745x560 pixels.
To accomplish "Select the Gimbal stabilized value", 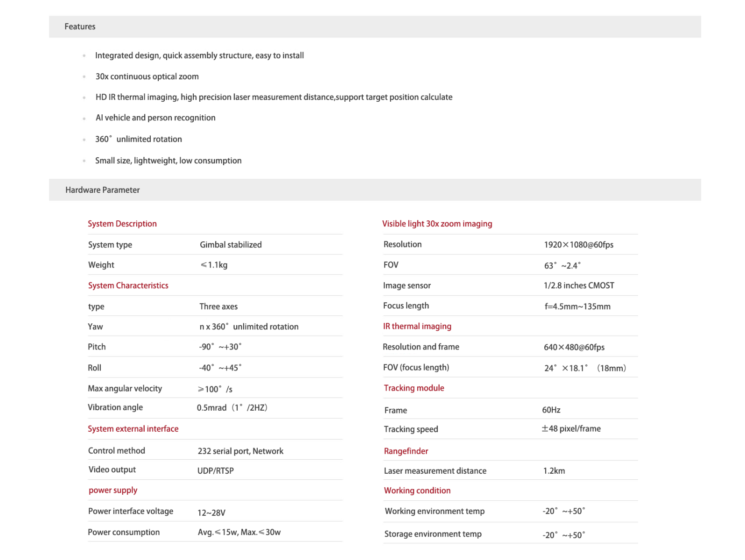I will click(x=231, y=245).
